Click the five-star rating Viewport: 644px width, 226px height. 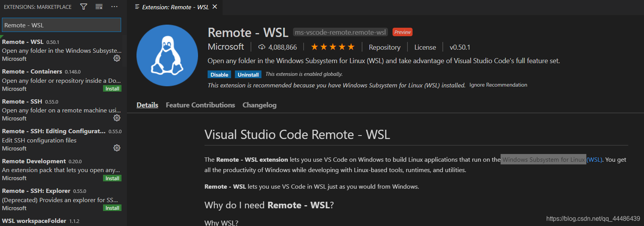(333, 47)
